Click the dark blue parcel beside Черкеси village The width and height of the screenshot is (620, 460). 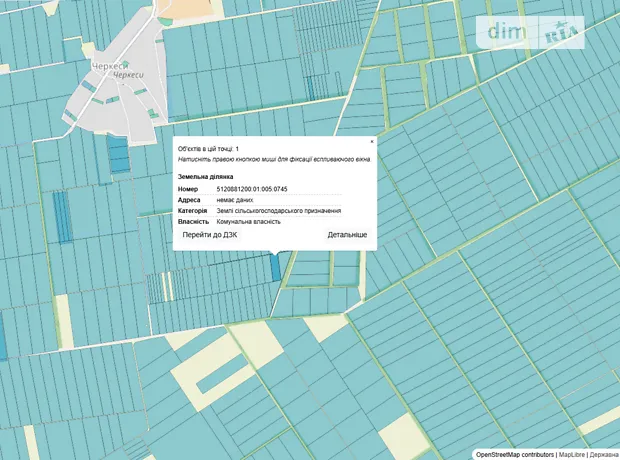pos(118,155)
